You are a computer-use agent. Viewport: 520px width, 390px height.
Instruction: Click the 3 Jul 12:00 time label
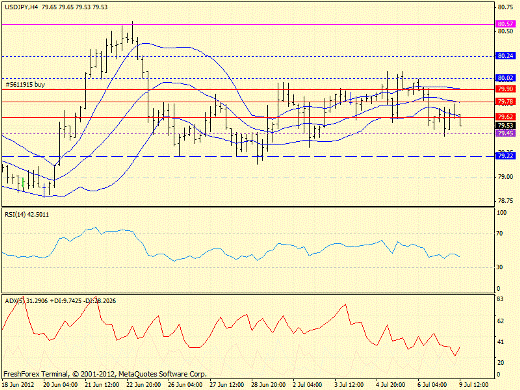349,384
